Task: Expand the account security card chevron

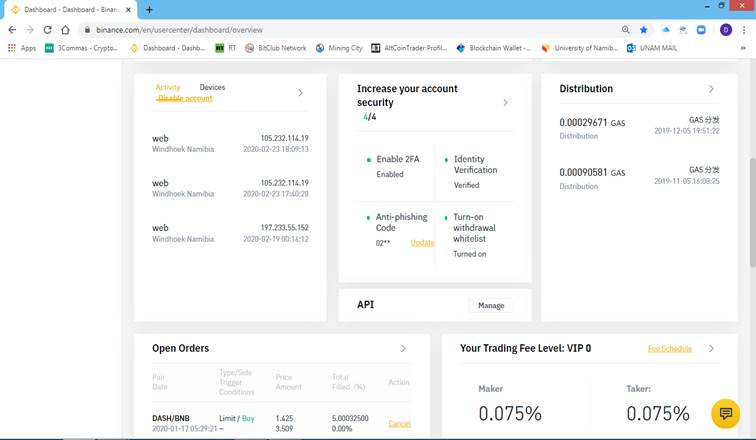Action: click(x=505, y=102)
